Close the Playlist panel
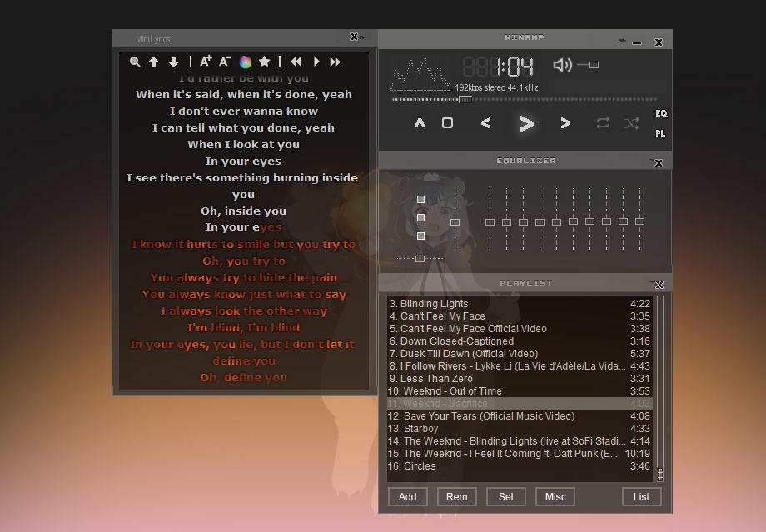766x532 pixels. [659, 285]
